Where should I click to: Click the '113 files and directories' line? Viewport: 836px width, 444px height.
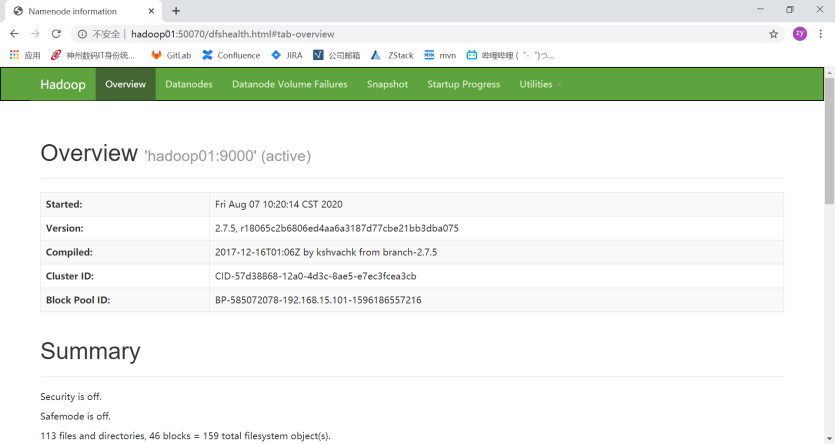coord(186,436)
